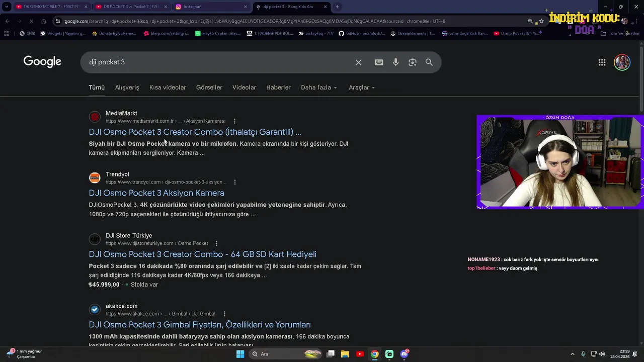Open more options for DJI Store Türkiye result
Viewport: 644px width, 362px height.
tap(216, 243)
